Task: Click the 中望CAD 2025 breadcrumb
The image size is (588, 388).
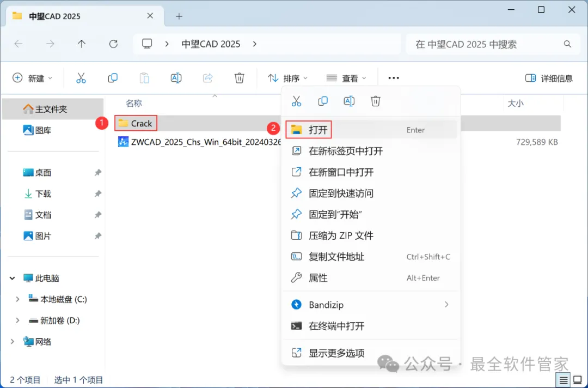Action: pyautogui.click(x=211, y=44)
